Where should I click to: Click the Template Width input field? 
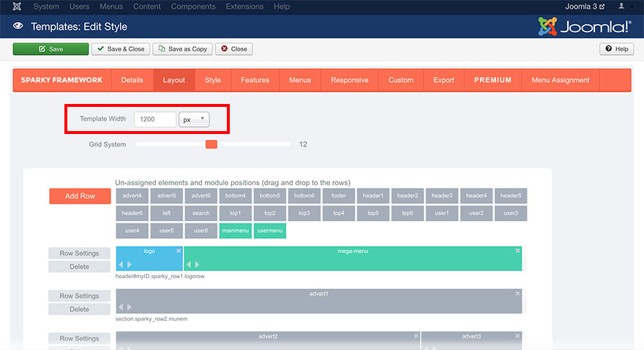[155, 119]
